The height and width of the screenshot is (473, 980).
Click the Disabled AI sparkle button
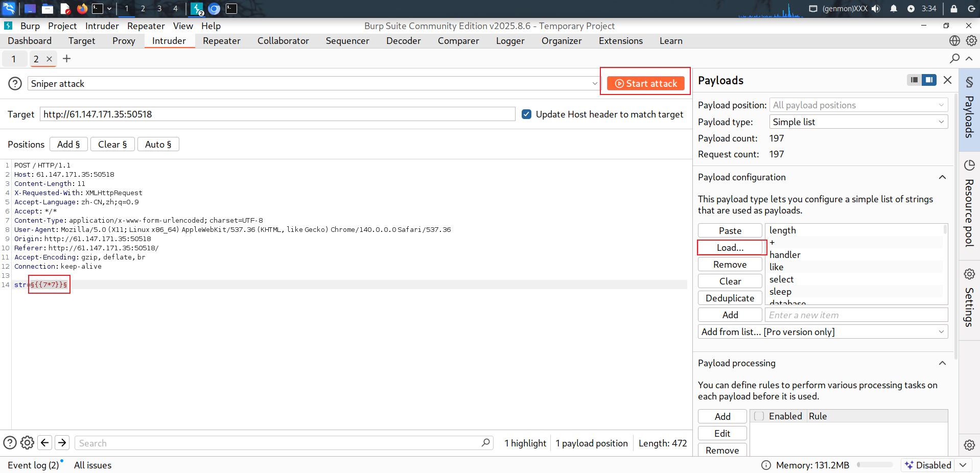[928, 465]
